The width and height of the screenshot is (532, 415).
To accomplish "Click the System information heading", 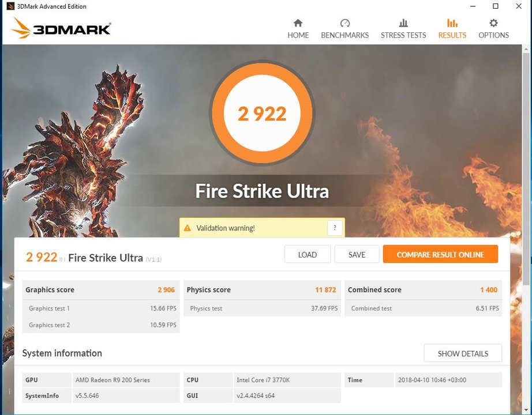I will [62, 353].
